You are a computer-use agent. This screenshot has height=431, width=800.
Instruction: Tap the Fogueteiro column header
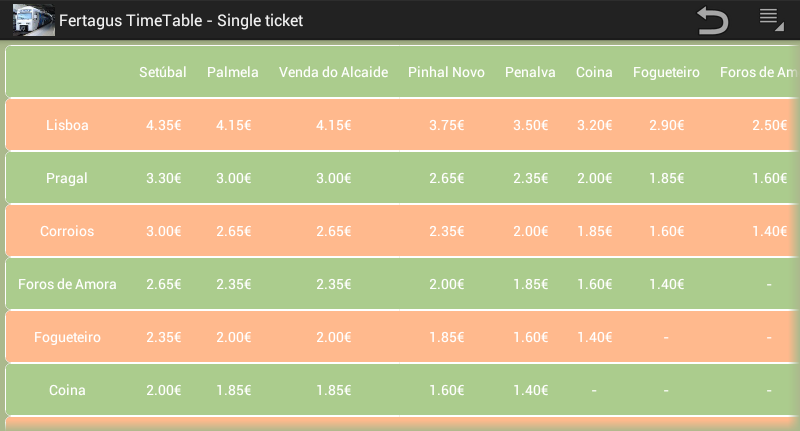[666, 72]
